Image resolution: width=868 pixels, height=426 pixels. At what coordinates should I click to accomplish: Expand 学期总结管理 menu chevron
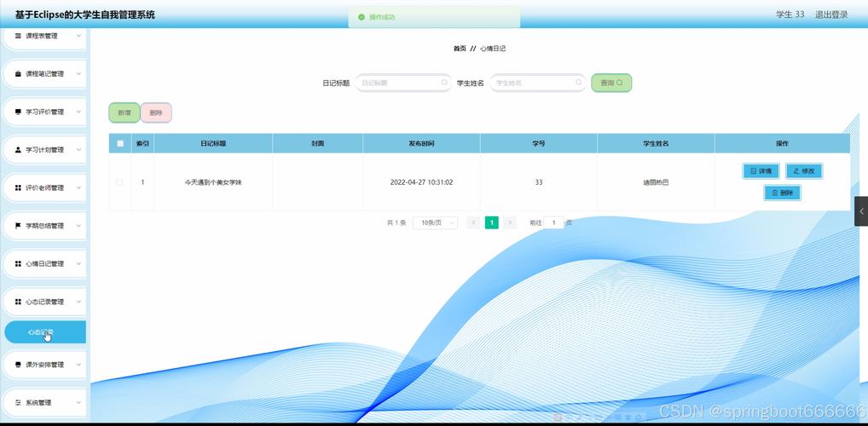[78, 226]
